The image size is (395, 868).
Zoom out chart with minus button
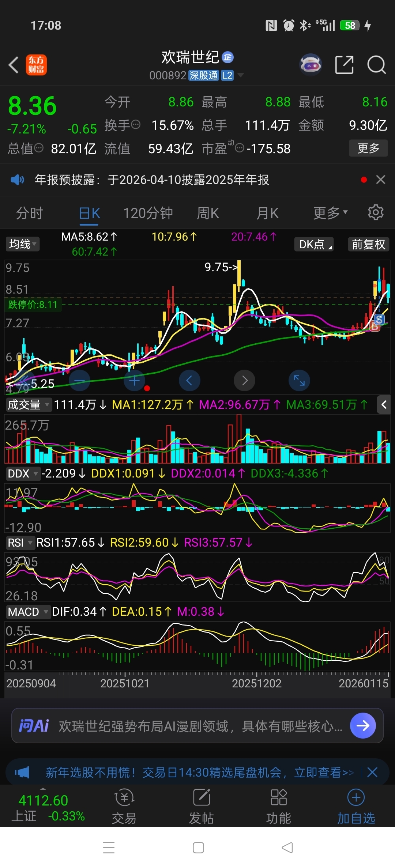pyautogui.click(x=79, y=381)
